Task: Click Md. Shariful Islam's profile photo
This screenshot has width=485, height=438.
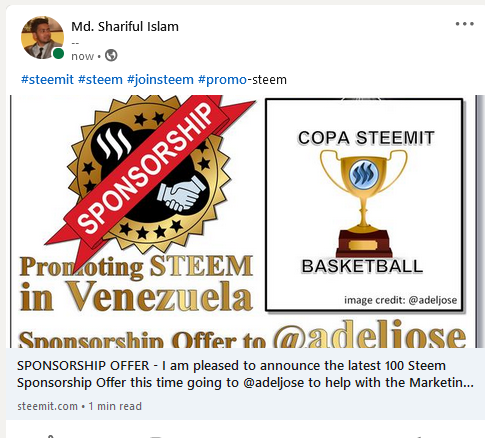Action: pos(42,37)
